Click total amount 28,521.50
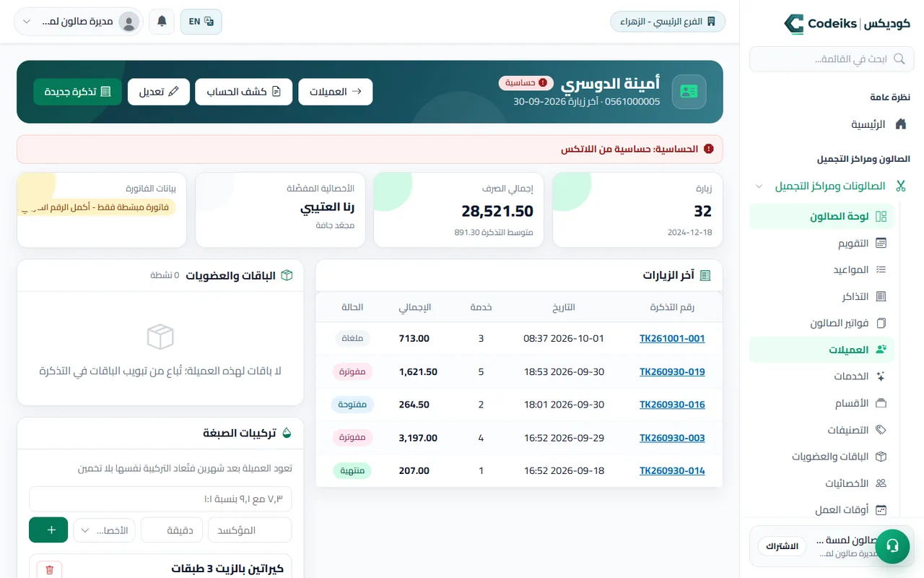 (497, 211)
